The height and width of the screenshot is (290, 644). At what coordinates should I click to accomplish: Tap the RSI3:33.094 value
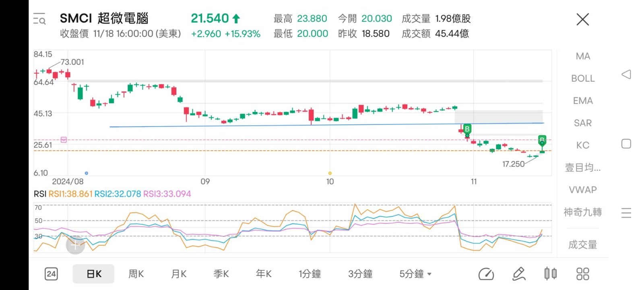pos(167,194)
